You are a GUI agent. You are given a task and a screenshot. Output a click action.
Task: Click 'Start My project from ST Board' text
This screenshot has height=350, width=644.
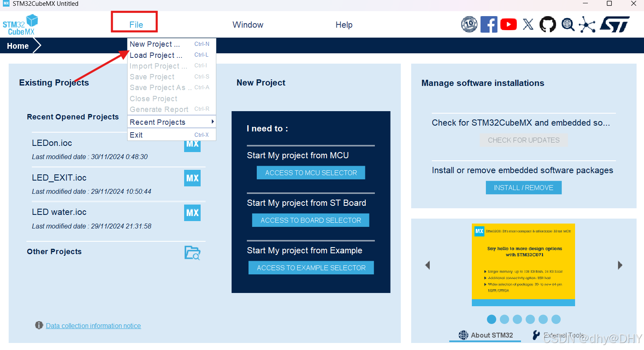pyautogui.click(x=306, y=203)
